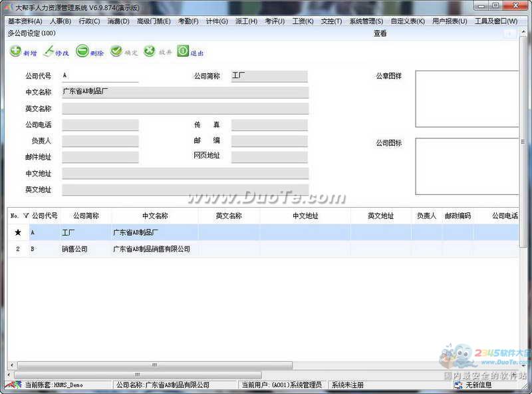Open the 高级门禁(E) menu

(154, 21)
